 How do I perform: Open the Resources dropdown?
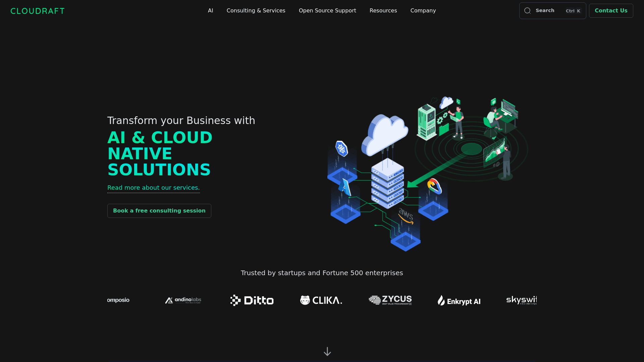(383, 10)
